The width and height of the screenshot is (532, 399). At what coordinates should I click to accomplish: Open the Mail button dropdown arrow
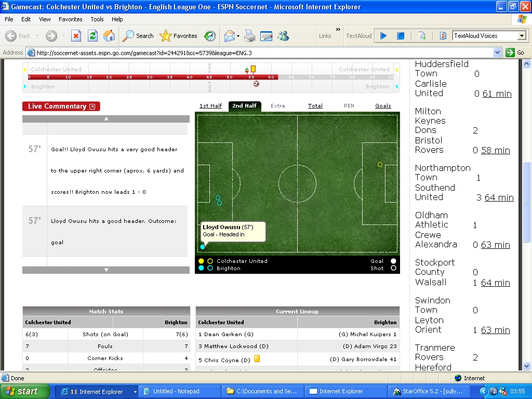238,36
